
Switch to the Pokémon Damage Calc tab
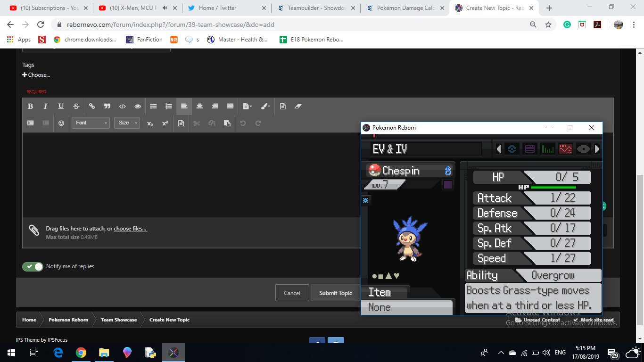pos(405,8)
